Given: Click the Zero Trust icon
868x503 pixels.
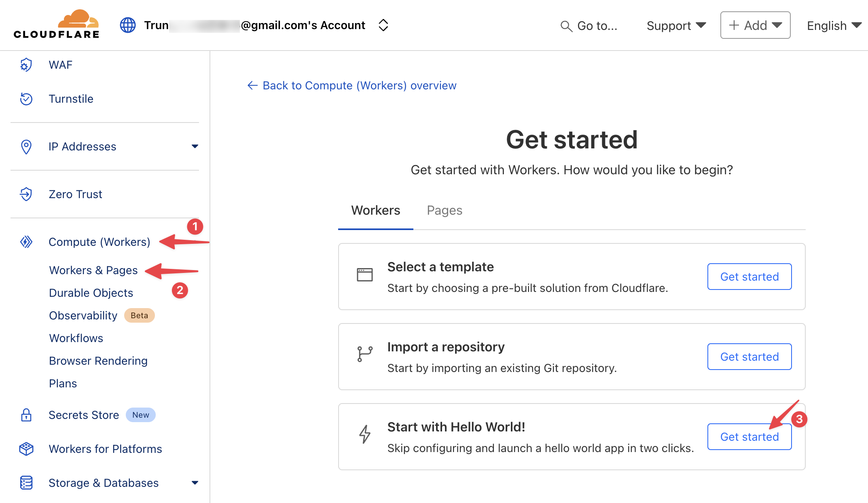Looking at the screenshot, I should coord(26,194).
